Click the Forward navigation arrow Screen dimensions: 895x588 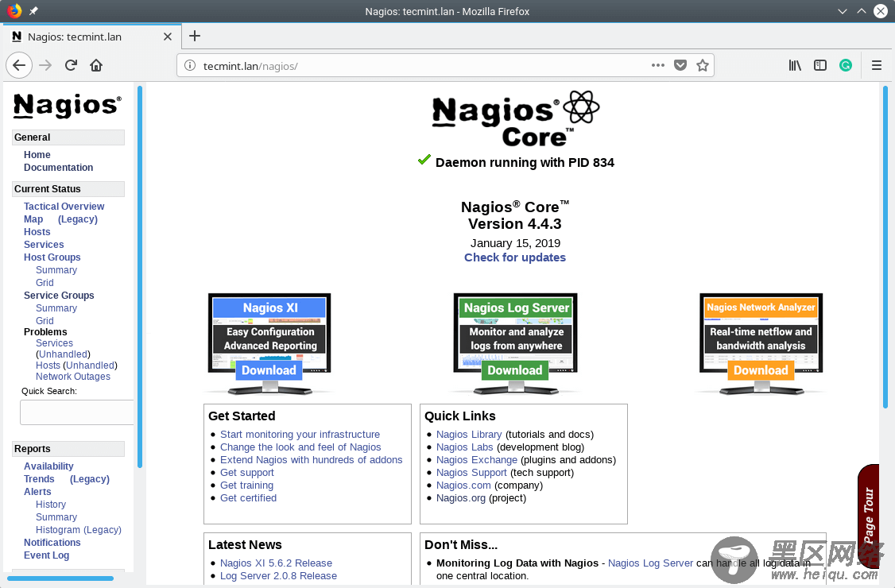[x=45, y=66]
